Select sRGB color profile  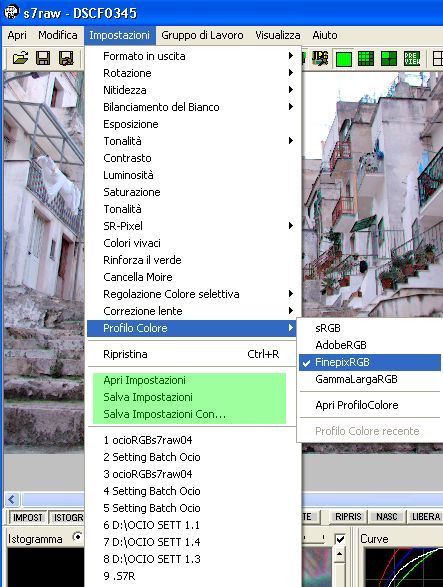(370, 328)
